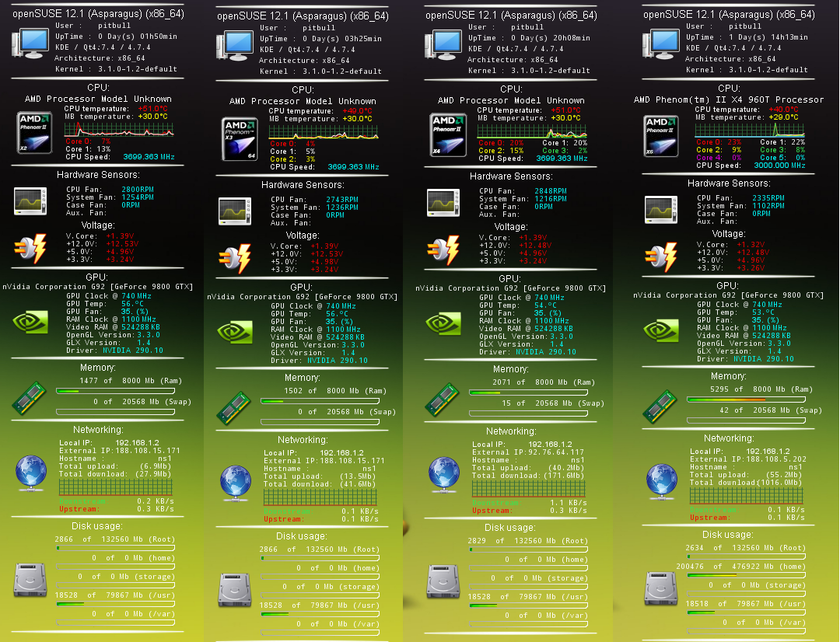Click computer icon beside UpTime 20h08min
This screenshot has height=642, width=840.
(443, 45)
